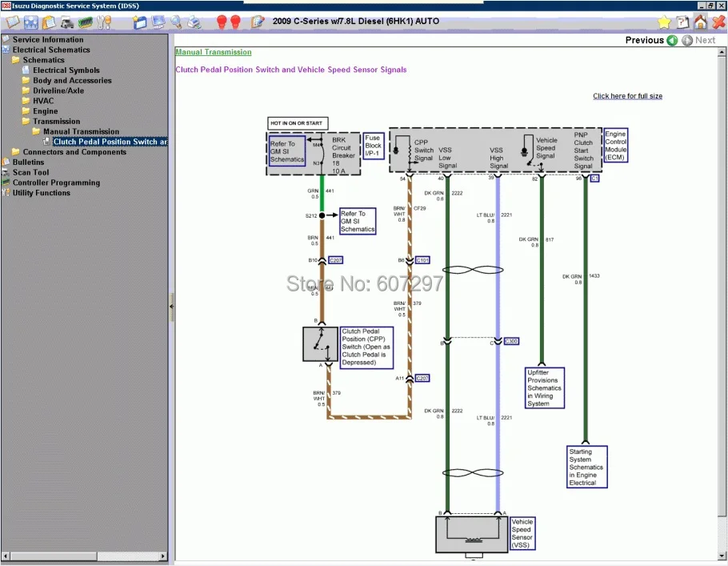Click the question mark help icon
This screenshot has height=566, width=728.
point(683,22)
